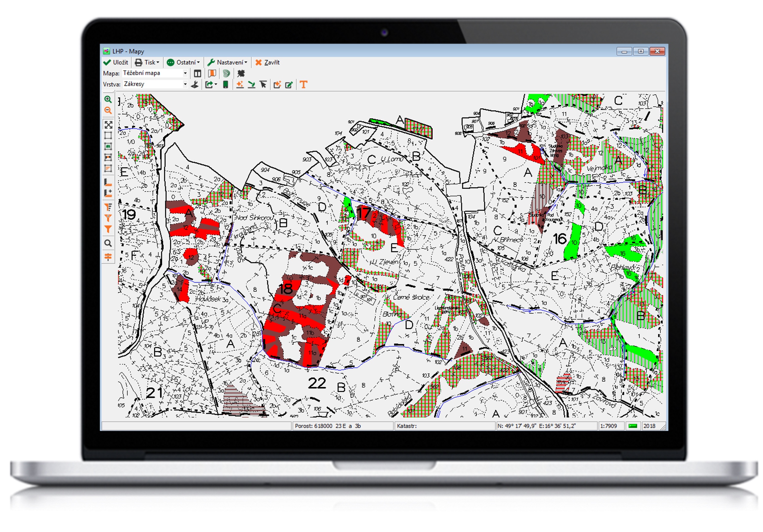The width and height of the screenshot is (763, 532).
Task: Click the Zavřít button
Action: [267, 63]
